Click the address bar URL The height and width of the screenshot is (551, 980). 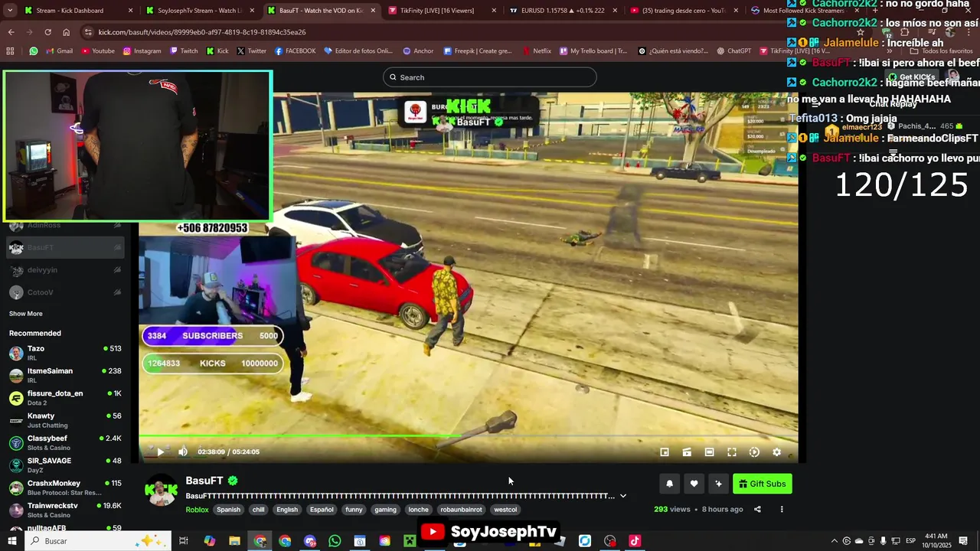(202, 32)
